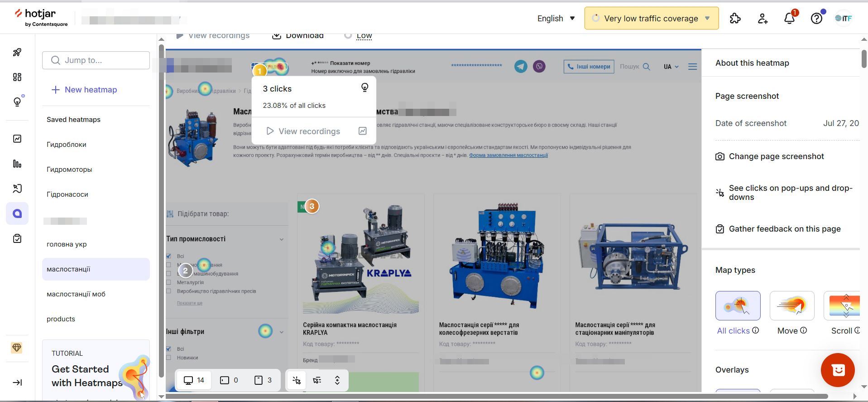This screenshot has width=868, height=402.
Task: Open the UA language dropdown on the page
Action: pos(671,67)
